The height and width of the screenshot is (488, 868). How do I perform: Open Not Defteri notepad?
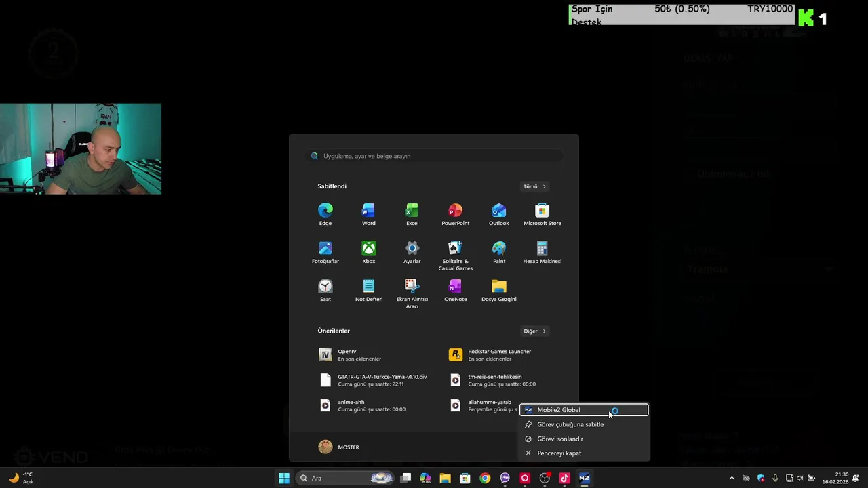click(x=368, y=290)
